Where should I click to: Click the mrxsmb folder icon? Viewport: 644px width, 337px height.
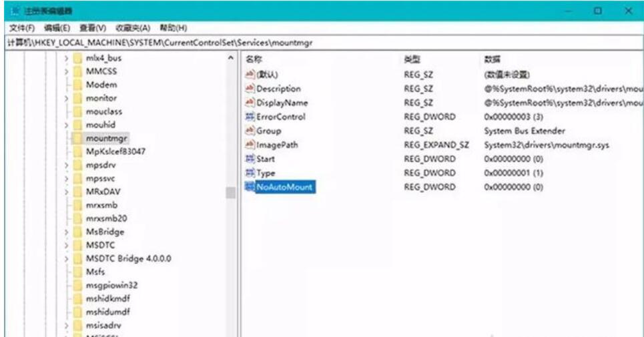[77, 206]
